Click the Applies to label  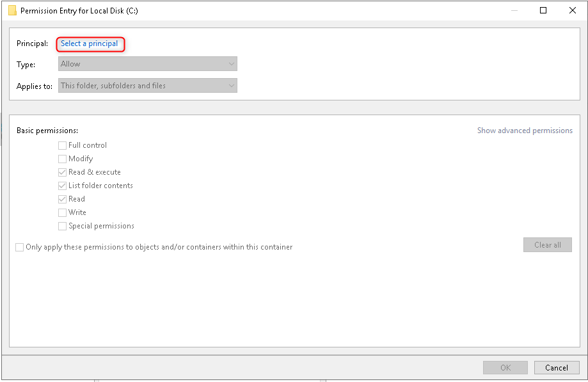[x=35, y=86]
